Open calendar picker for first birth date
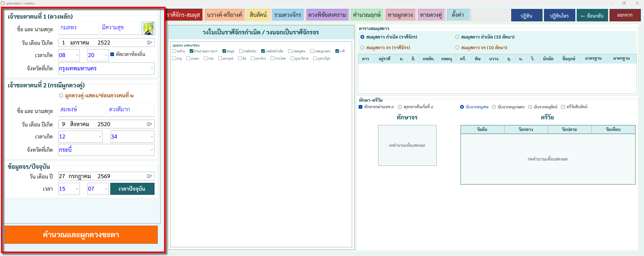Image resolution: width=644 pixels, height=256 pixels. tap(149, 43)
